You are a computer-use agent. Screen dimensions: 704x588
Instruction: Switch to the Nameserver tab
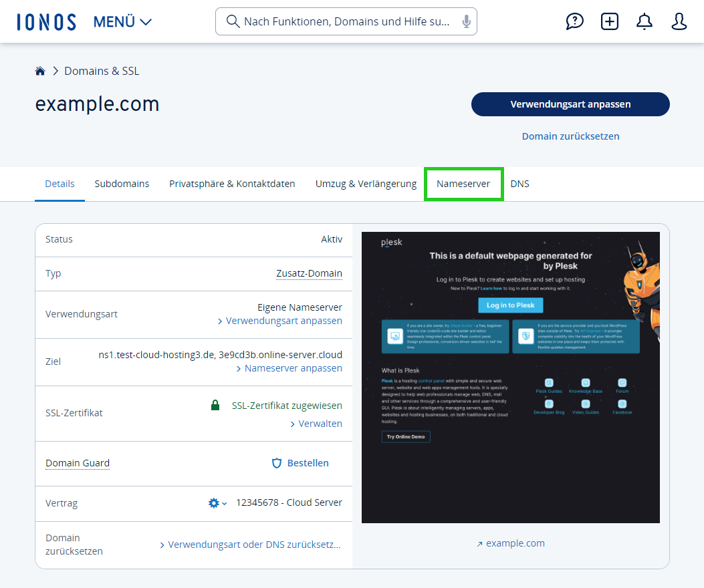pos(463,184)
